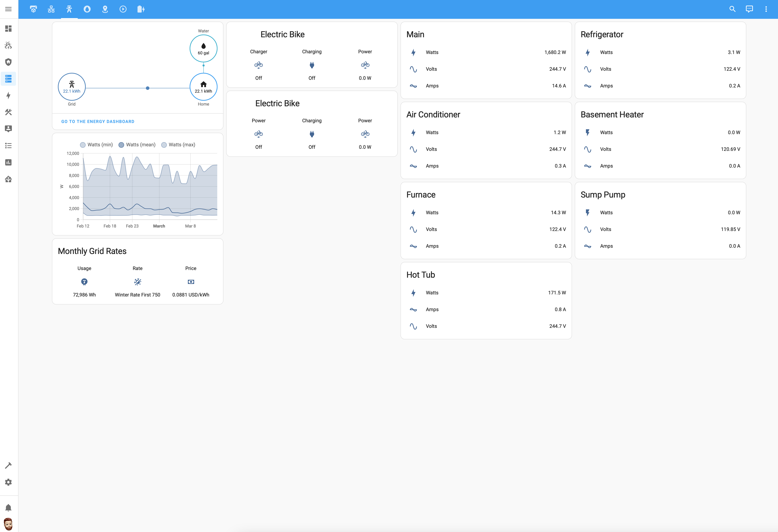
Task: Open the History chart sidebar icon
Action: 8,162
